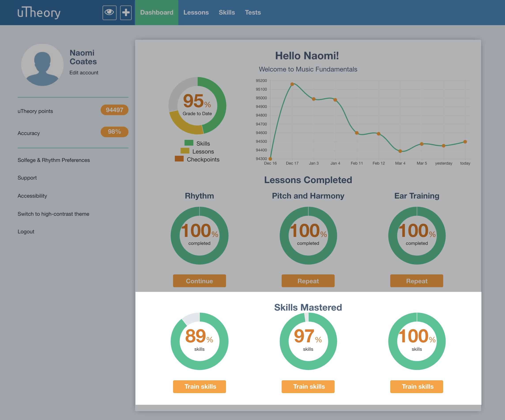
Task: Open the Accessibility link
Action: (x=32, y=196)
